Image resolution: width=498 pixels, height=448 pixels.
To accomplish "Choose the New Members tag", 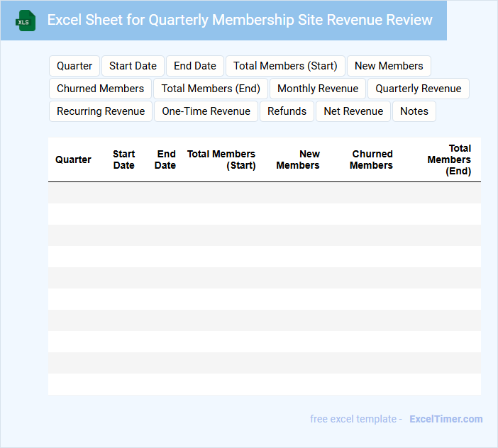I will point(389,66).
